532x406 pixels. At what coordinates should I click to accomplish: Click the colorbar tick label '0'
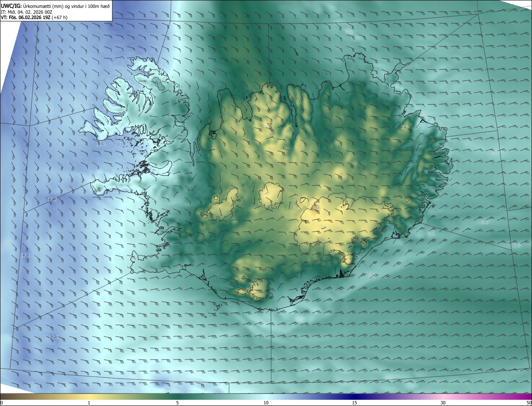2,403
